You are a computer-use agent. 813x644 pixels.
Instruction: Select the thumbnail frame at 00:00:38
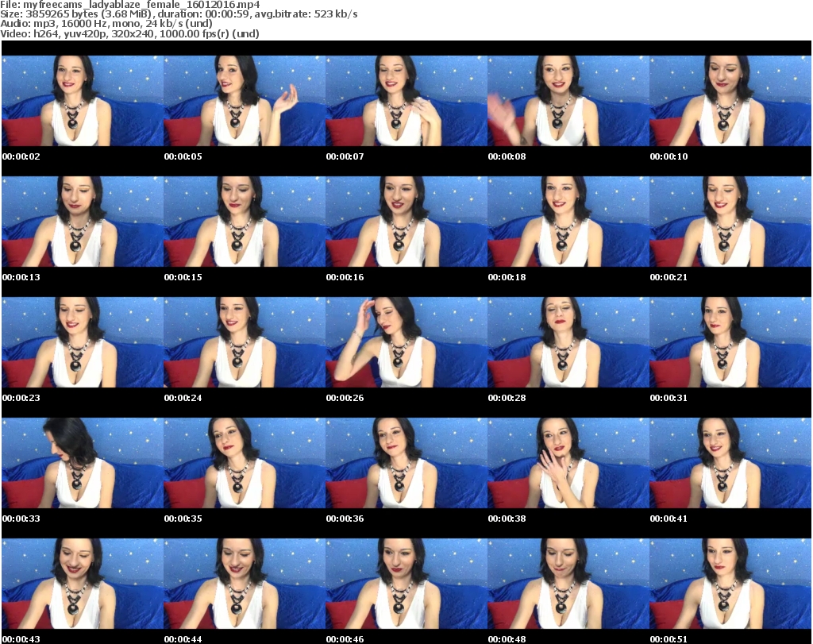point(568,463)
